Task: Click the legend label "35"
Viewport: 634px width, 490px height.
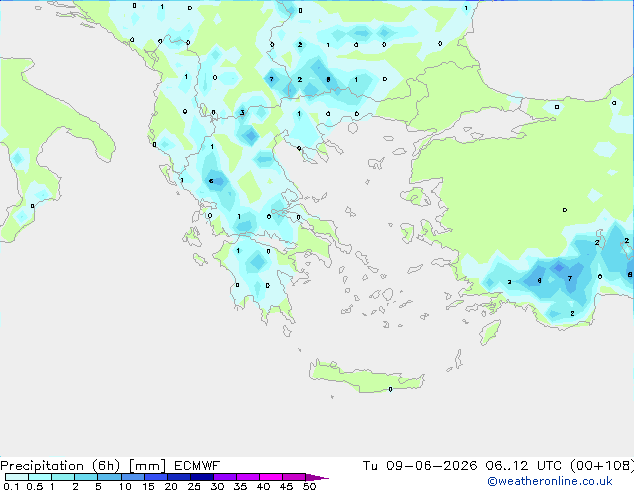Action: click(240, 486)
